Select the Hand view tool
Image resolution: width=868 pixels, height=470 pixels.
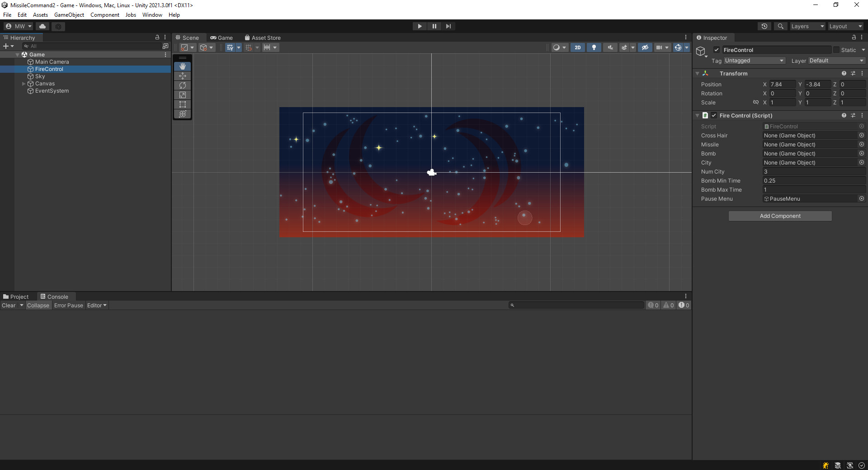[183, 66]
